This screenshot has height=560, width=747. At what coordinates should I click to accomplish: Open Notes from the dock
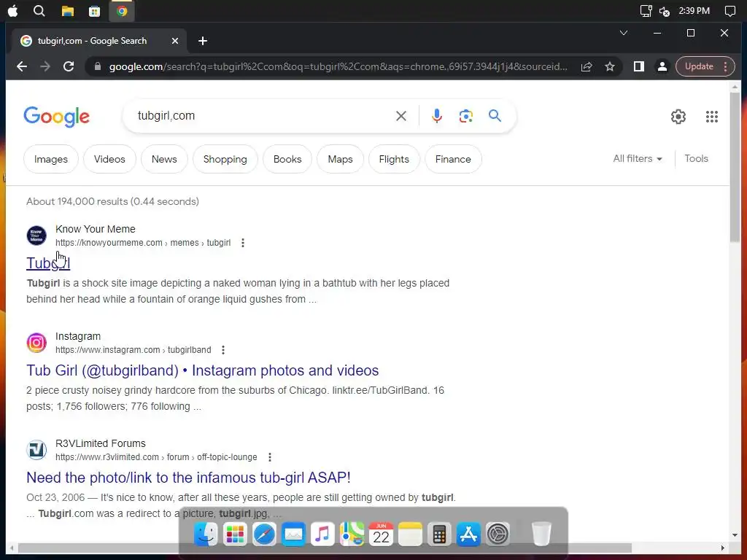pyautogui.click(x=410, y=534)
